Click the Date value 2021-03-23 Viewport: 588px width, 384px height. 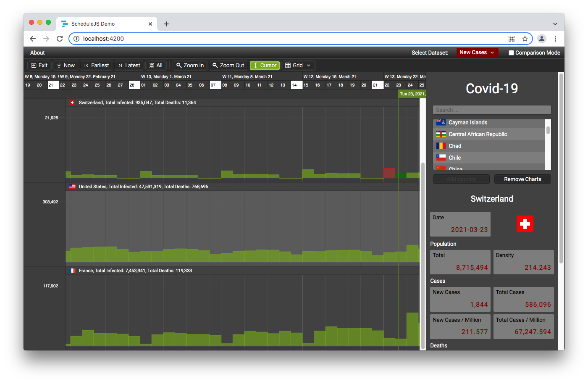(469, 230)
